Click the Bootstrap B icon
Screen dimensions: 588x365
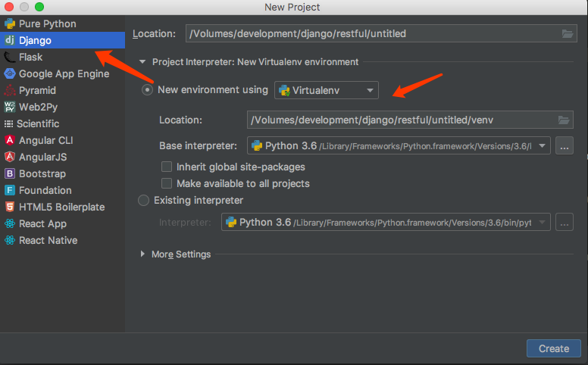[9, 173]
